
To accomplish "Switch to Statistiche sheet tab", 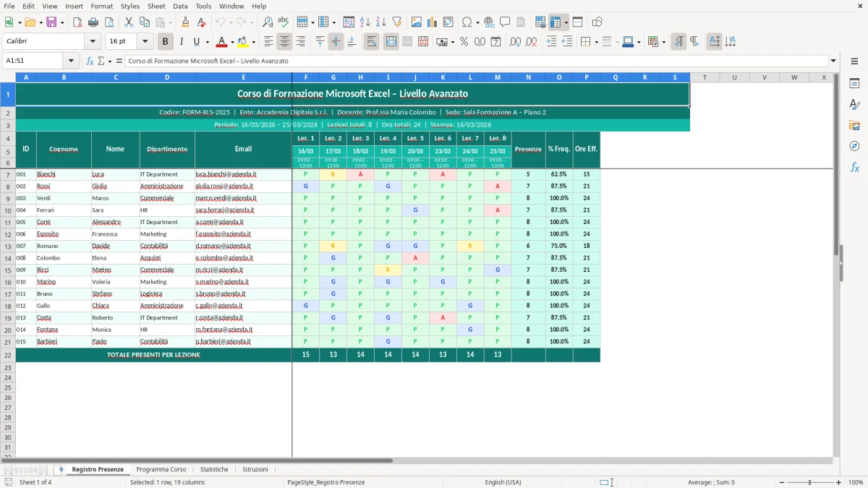I will (x=214, y=469).
